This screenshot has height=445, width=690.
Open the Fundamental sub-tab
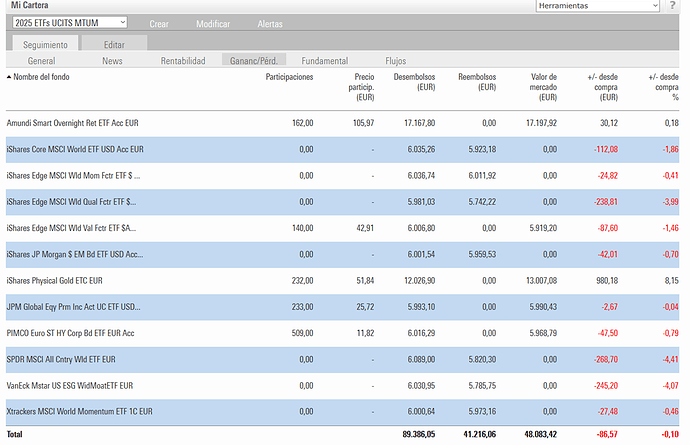[x=325, y=61]
